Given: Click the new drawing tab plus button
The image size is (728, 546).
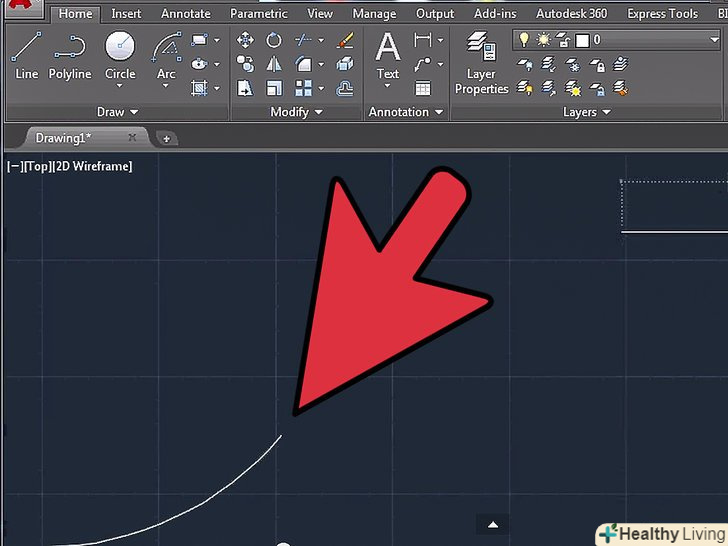Looking at the screenshot, I should coord(167,139).
